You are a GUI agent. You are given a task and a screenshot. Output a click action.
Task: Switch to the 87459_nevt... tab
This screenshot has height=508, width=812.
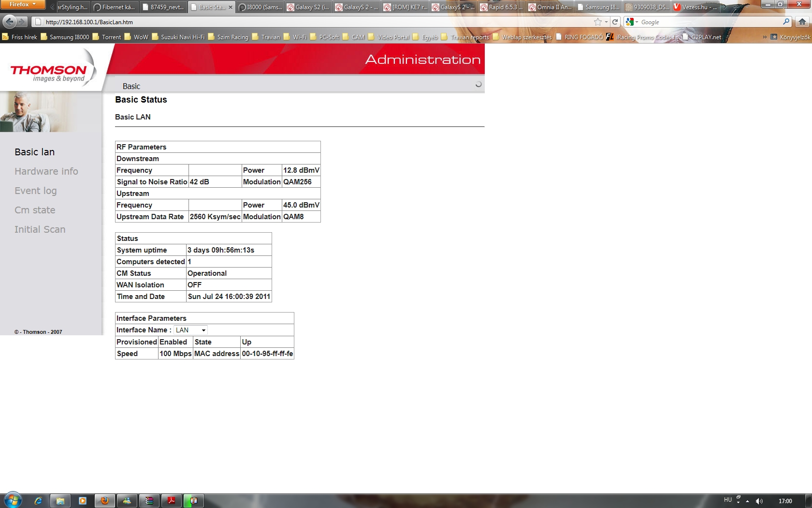click(x=163, y=7)
